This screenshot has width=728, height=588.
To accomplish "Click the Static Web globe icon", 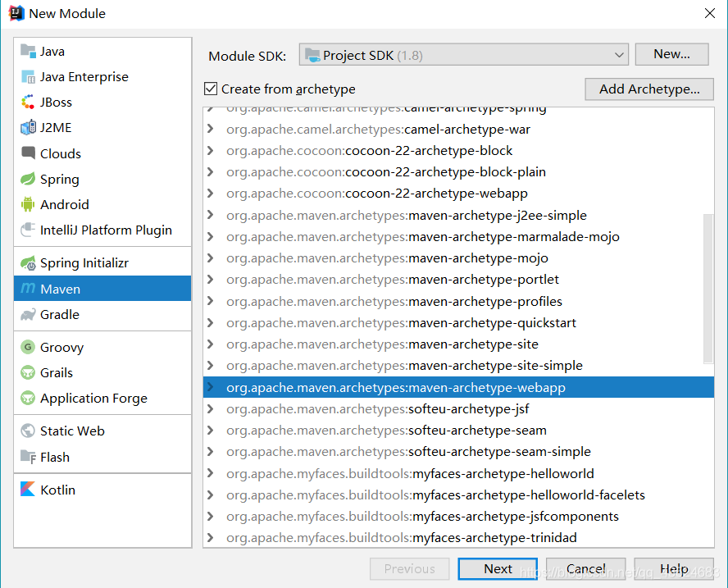I will tap(29, 431).
